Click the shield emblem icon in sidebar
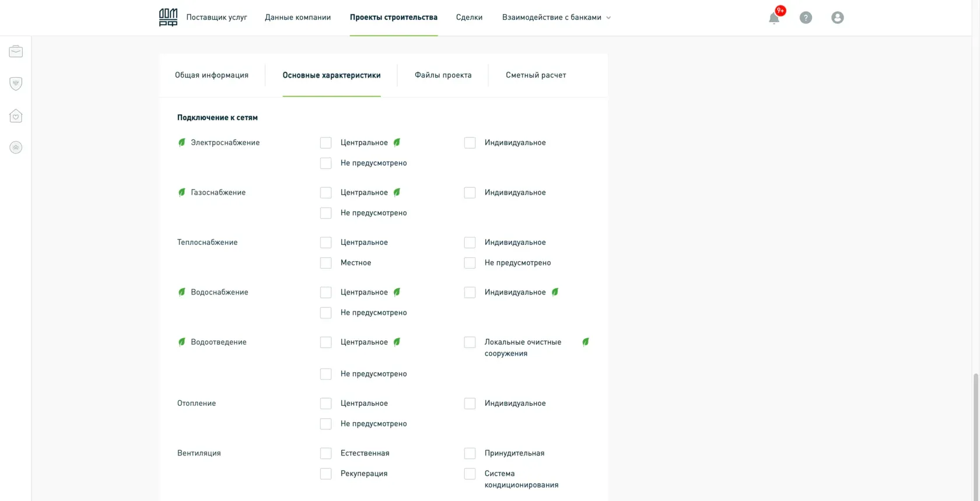980x501 pixels. click(16, 84)
